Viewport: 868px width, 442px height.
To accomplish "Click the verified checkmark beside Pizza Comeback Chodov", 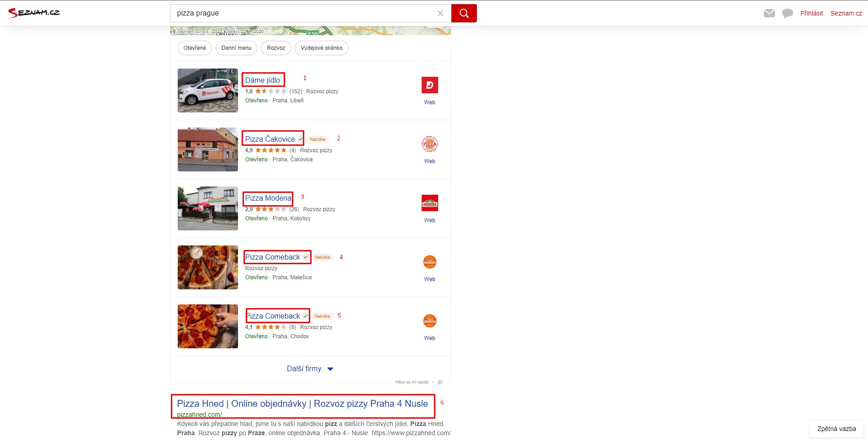I will 305,316.
